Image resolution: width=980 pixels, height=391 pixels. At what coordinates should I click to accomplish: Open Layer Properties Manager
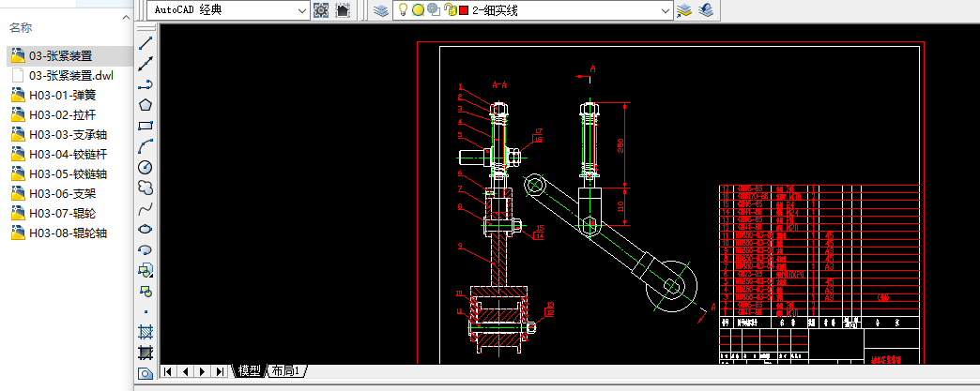pos(380,10)
